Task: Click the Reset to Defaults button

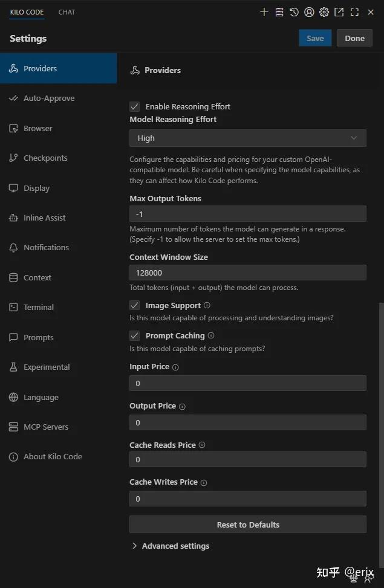Action: coord(247,525)
